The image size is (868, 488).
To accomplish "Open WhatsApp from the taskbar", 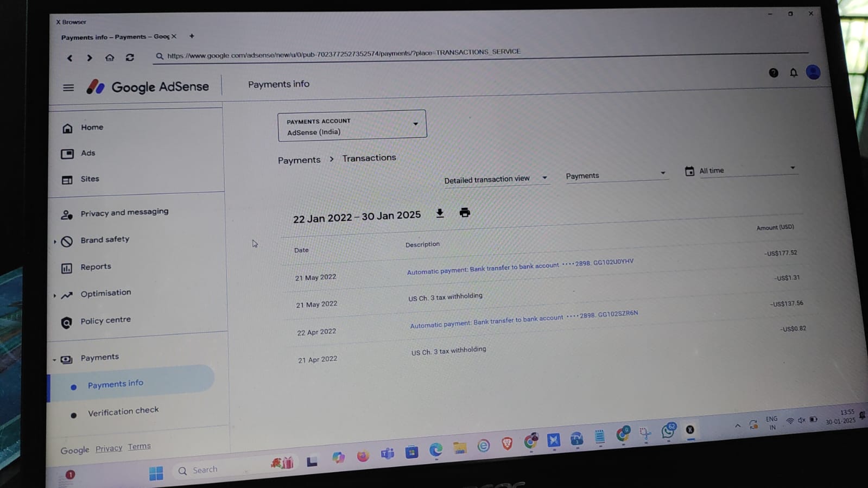I will click(x=668, y=431).
